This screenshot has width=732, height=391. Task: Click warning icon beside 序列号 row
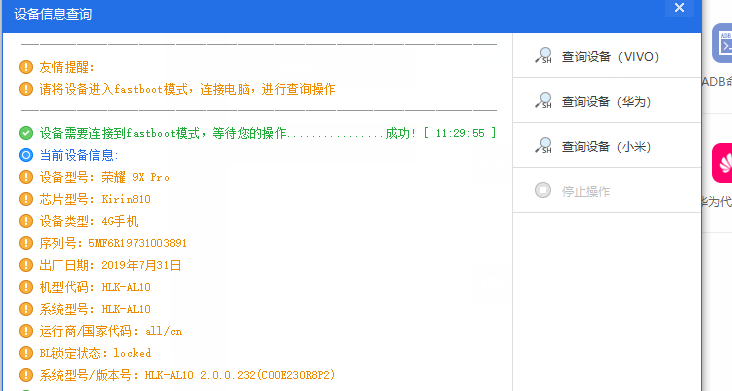click(26, 243)
